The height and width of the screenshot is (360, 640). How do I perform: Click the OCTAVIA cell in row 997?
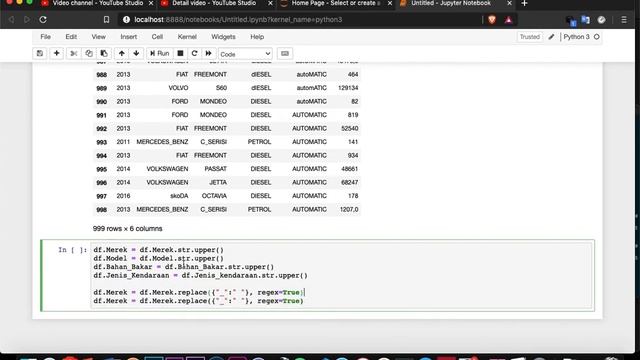[x=214, y=196]
